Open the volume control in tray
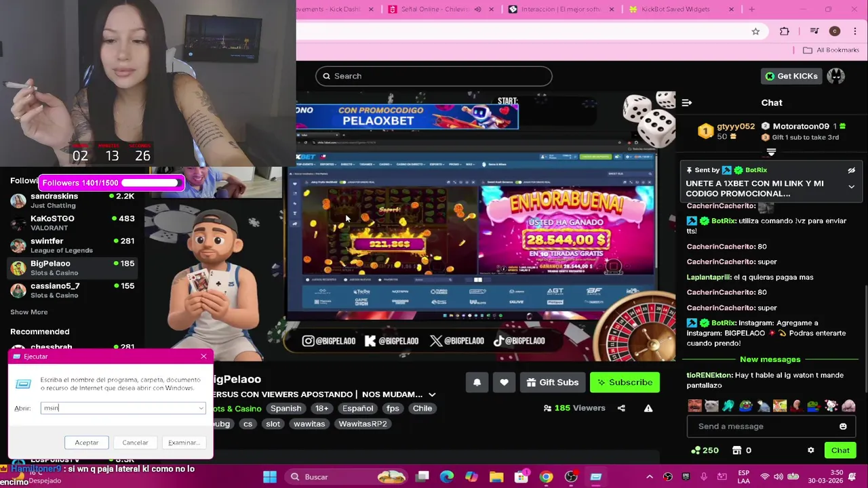Screen dimensions: 868x488 (x=778, y=476)
